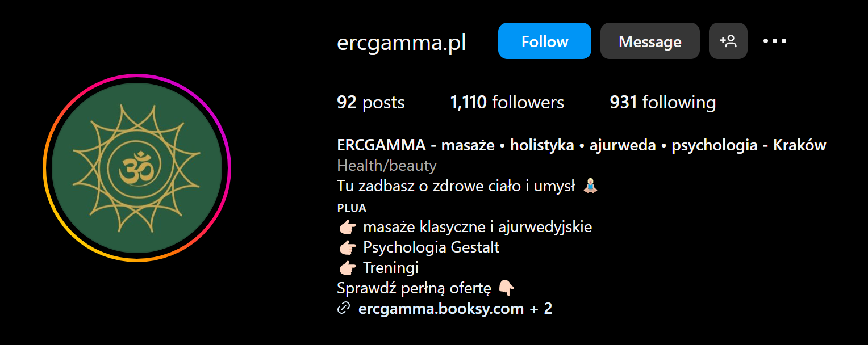Viewport: 868px width, 345px height.
Task: Open the 931 following list
Action: [663, 102]
